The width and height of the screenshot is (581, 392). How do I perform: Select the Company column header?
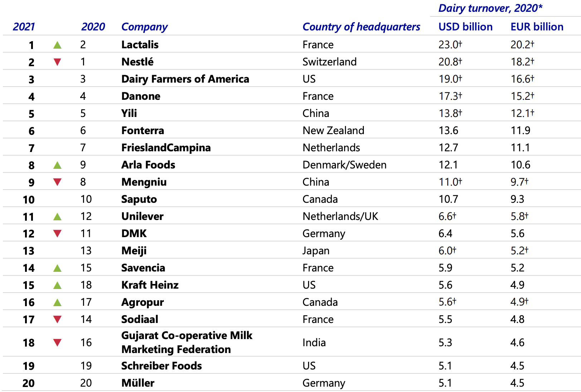click(x=145, y=27)
